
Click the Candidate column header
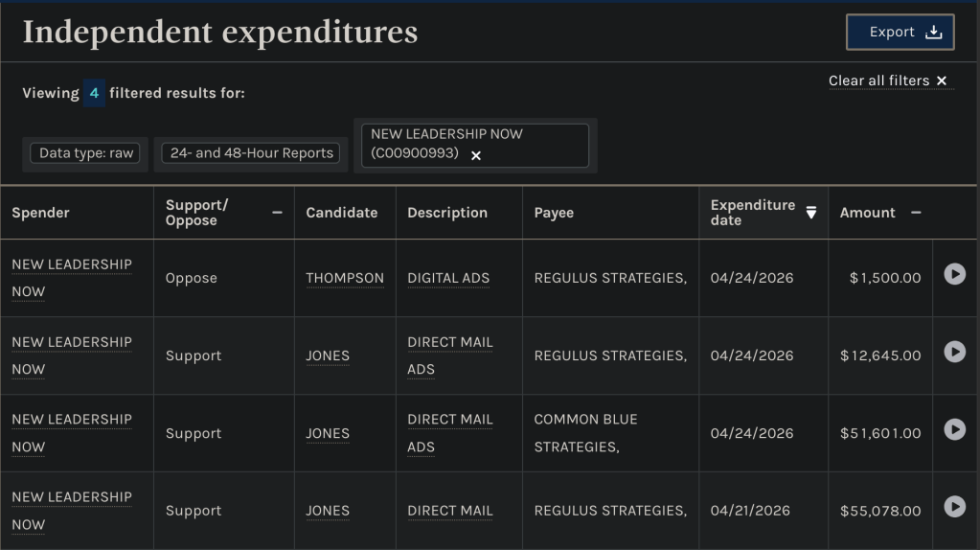coord(342,213)
